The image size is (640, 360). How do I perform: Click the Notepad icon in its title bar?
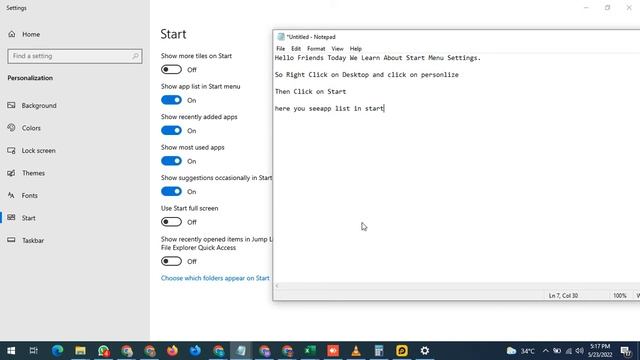[x=281, y=37]
